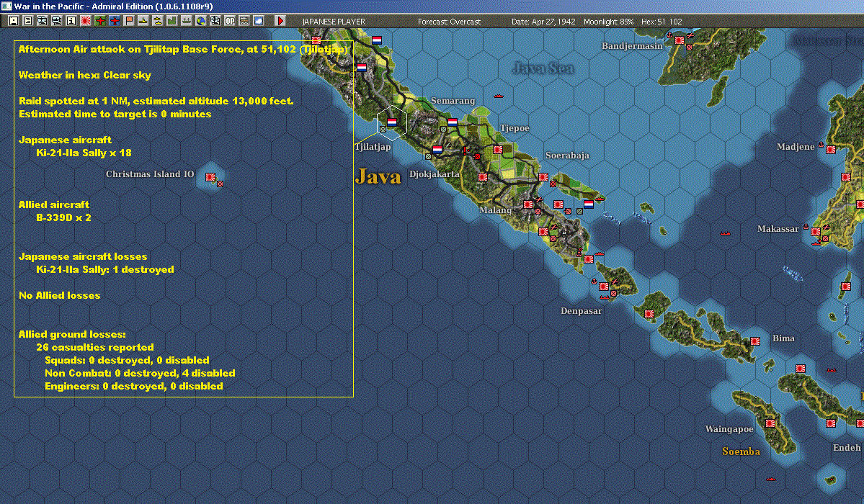Image resolution: width=864 pixels, height=504 pixels.
Task: Click the Soerabaja map label
Action: tap(567, 156)
